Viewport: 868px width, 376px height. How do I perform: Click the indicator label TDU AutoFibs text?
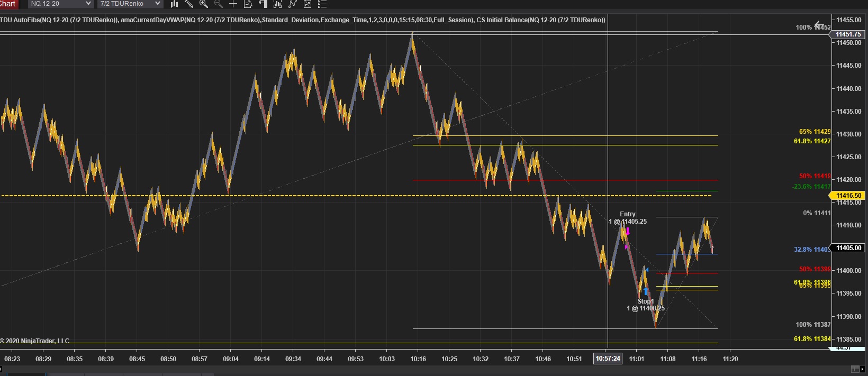[x=58, y=20]
